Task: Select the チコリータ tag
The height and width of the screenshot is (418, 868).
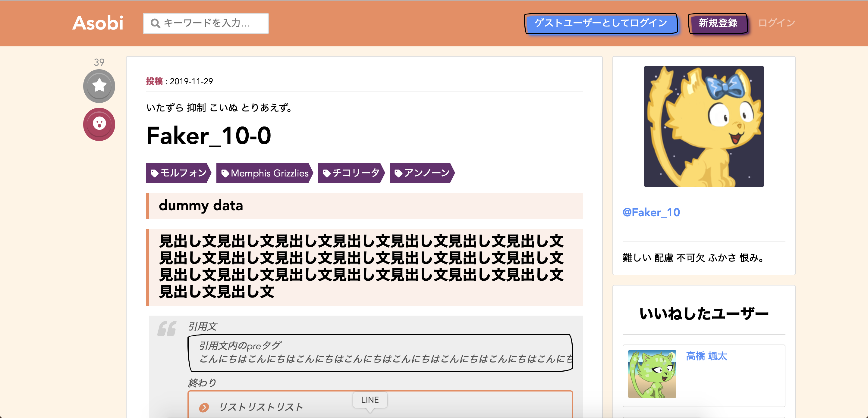Action: coord(351,173)
